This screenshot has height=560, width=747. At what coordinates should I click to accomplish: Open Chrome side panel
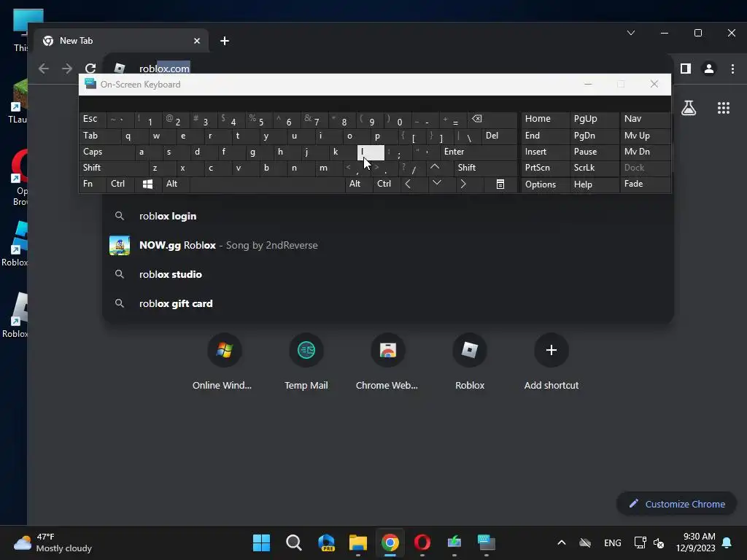(686, 69)
